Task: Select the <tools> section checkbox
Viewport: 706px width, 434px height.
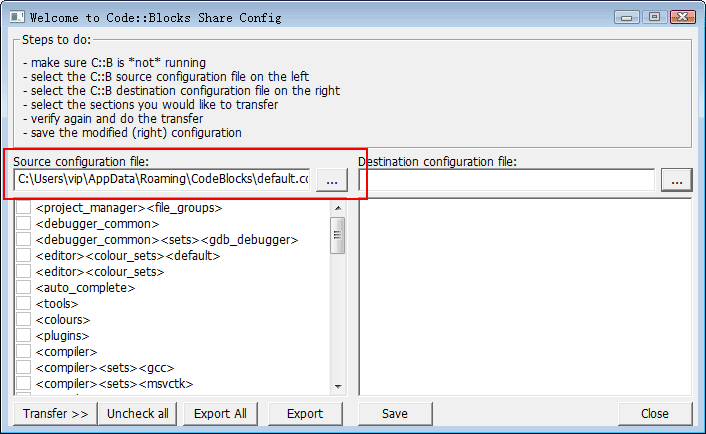Action: click(x=23, y=304)
